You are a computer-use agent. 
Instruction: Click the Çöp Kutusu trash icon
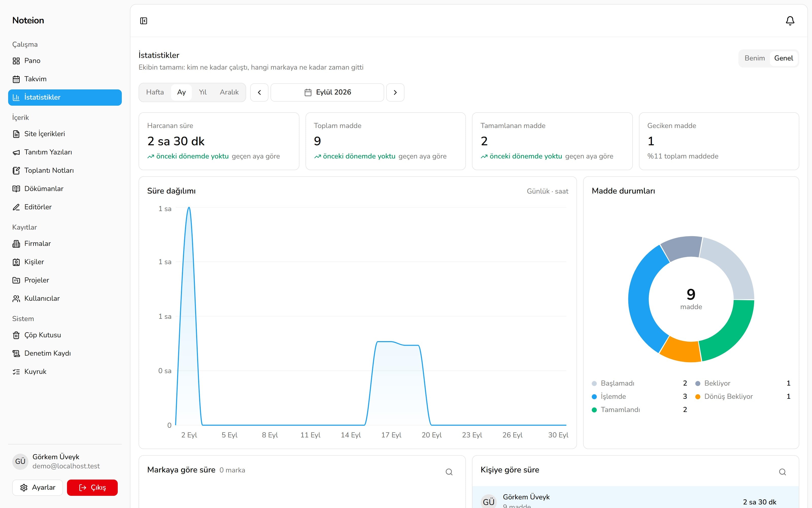pyautogui.click(x=16, y=335)
